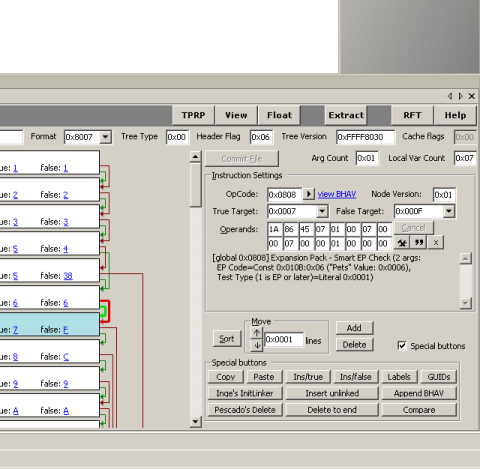
Task: Click description box scroll down arrow
Action: 465,303
